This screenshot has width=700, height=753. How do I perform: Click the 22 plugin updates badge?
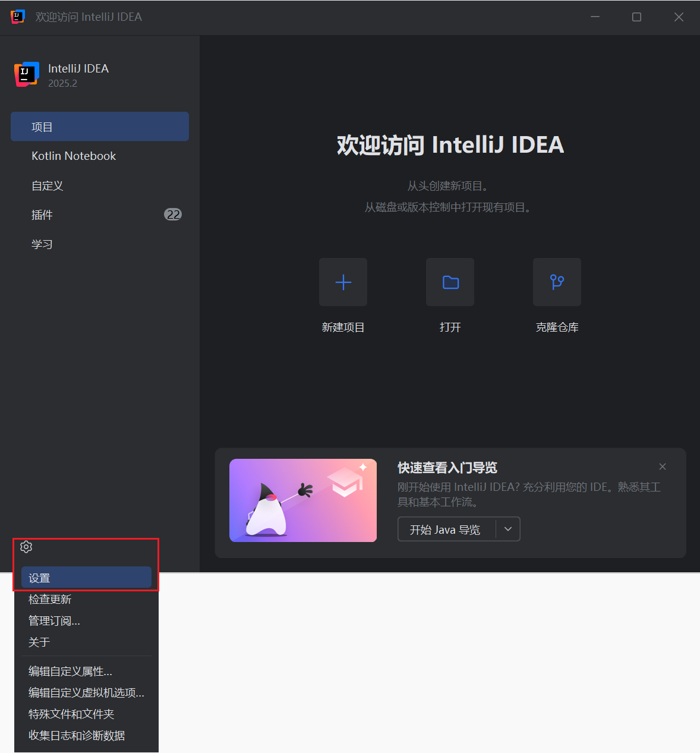coord(173,215)
